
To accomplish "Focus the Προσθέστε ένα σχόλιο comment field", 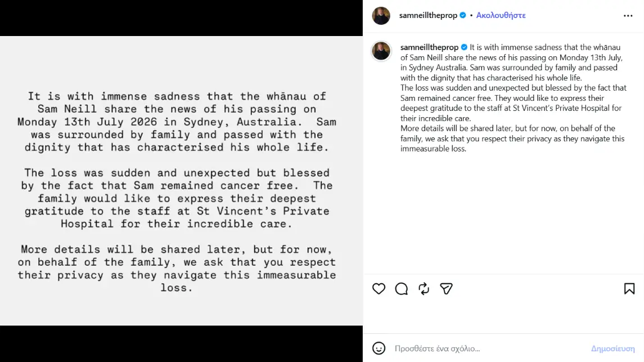I will [x=489, y=348].
